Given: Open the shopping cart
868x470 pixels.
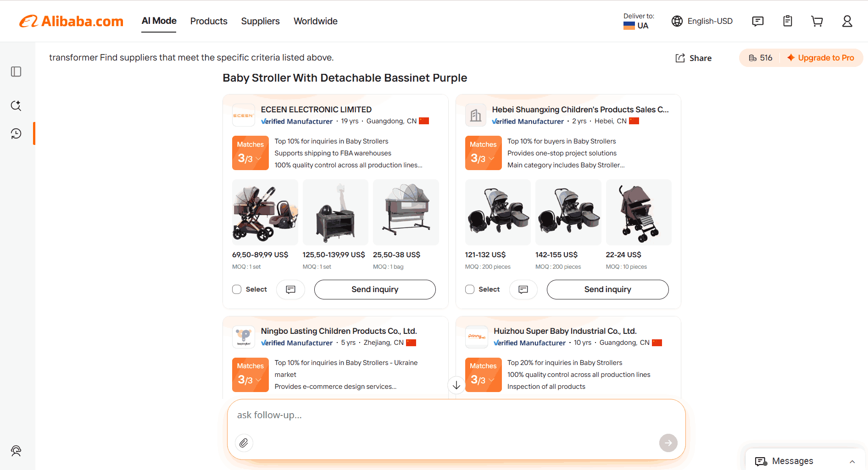Looking at the screenshot, I should click(x=817, y=21).
